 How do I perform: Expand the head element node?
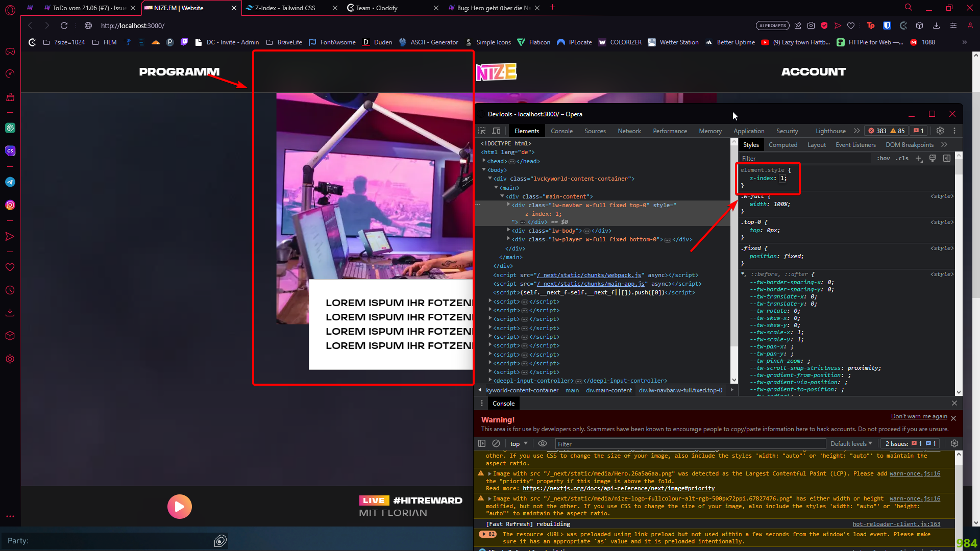484,161
